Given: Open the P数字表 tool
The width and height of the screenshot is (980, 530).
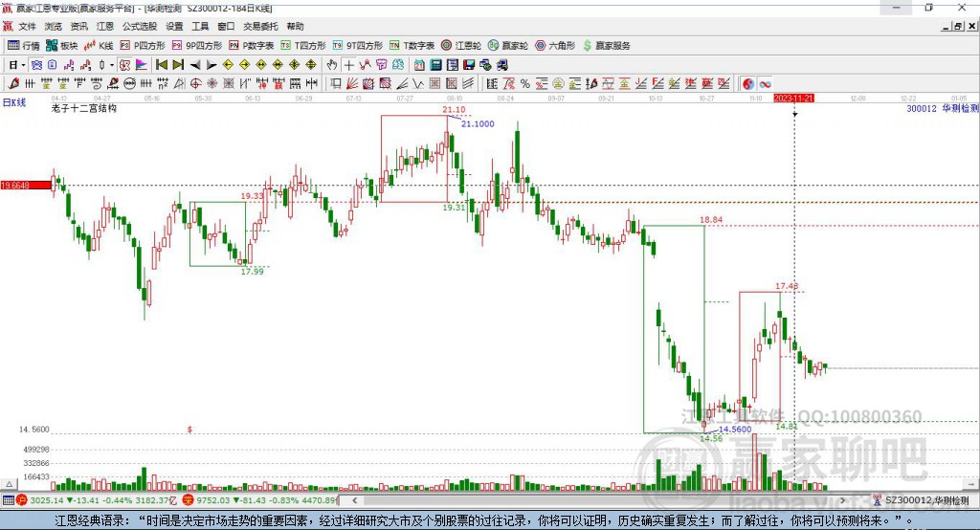Looking at the screenshot, I should coord(252,46).
